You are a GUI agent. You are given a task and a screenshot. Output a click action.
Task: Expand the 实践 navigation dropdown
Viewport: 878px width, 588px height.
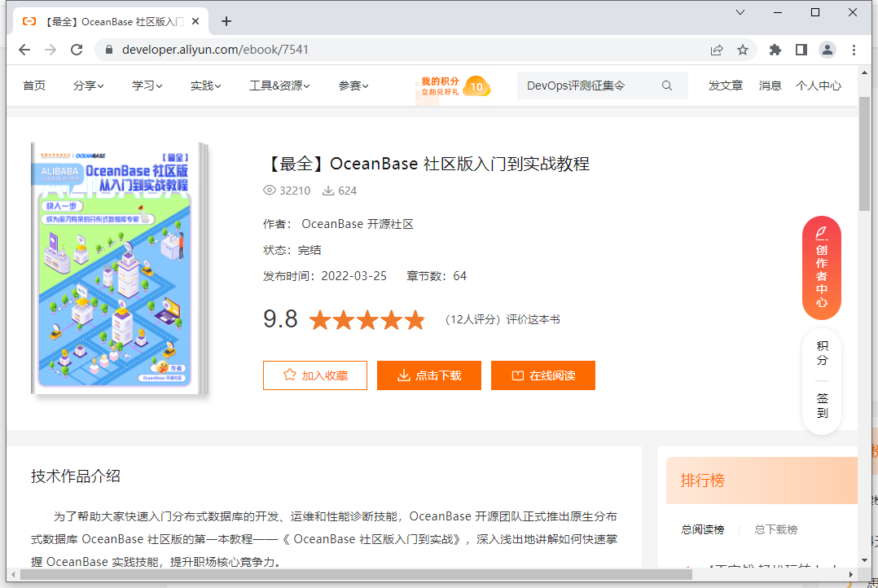click(205, 86)
